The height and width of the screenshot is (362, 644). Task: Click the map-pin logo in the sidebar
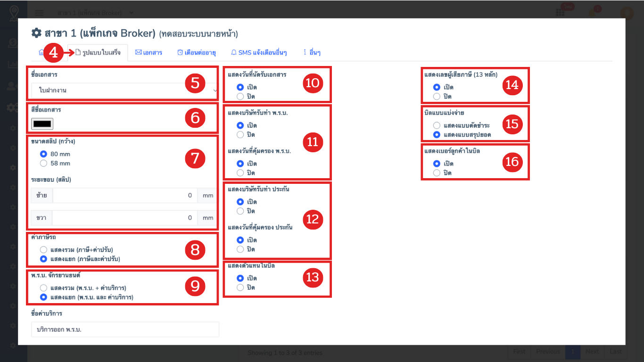14,13
